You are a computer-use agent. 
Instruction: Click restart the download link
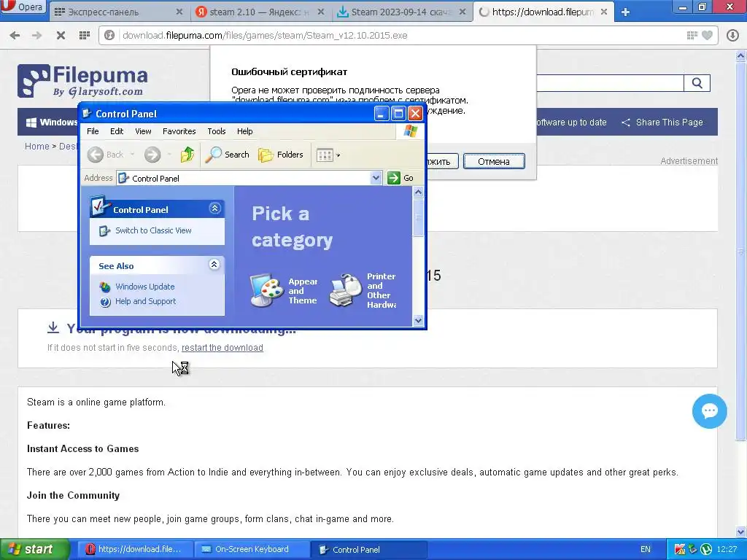[x=222, y=348]
